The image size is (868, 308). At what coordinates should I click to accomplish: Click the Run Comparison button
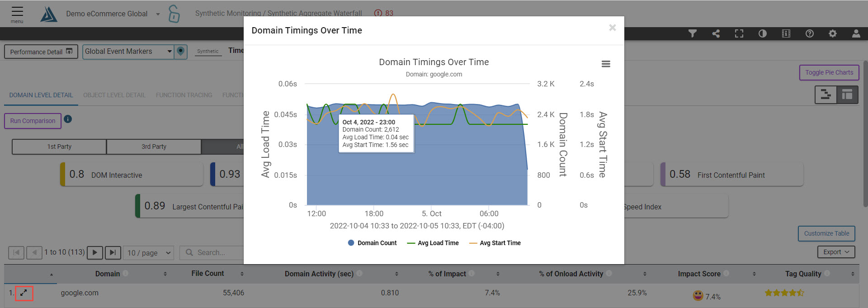click(33, 121)
